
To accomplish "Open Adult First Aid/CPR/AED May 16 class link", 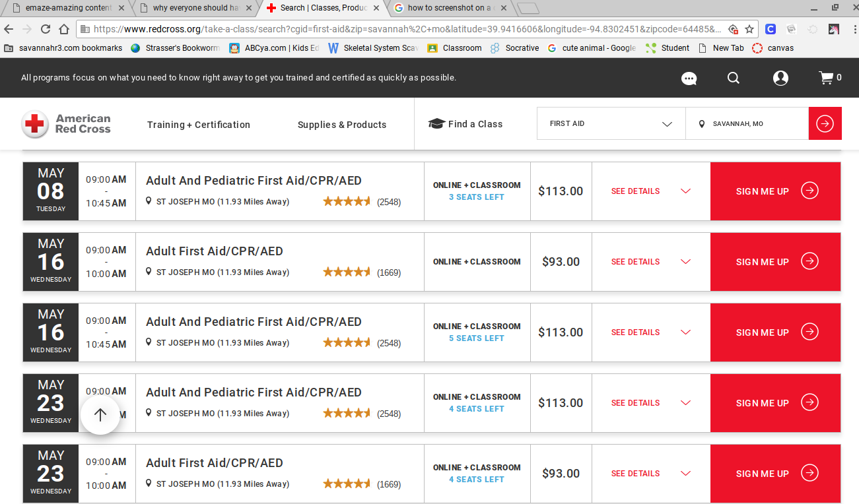I will 214,251.
